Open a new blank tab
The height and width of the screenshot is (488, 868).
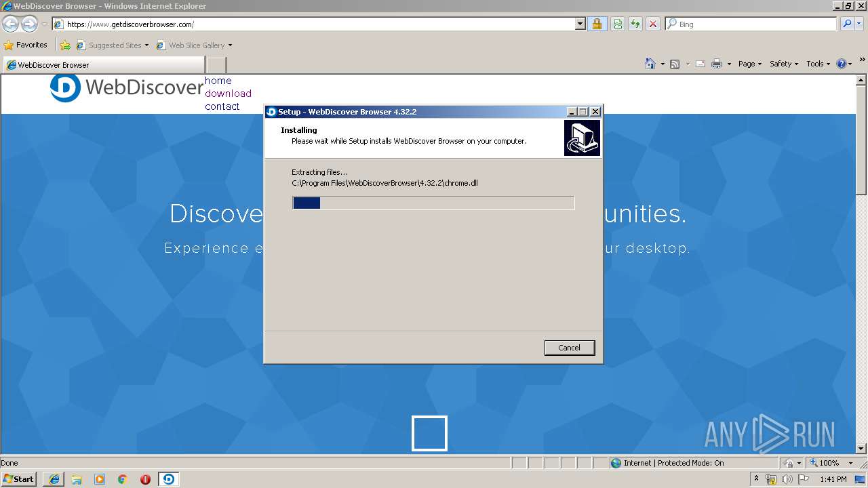click(x=216, y=65)
